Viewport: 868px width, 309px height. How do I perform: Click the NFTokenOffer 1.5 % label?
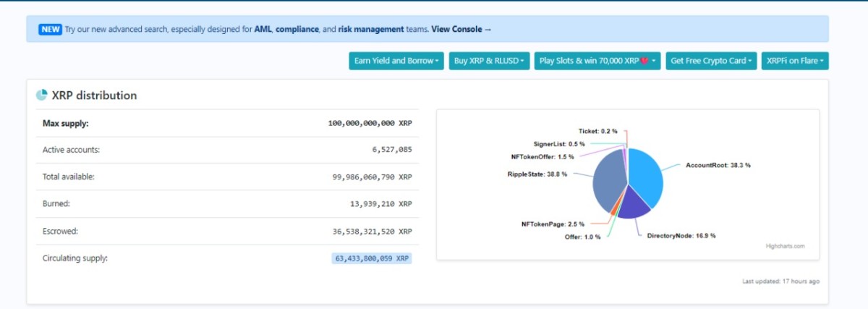(x=542, y=156)
